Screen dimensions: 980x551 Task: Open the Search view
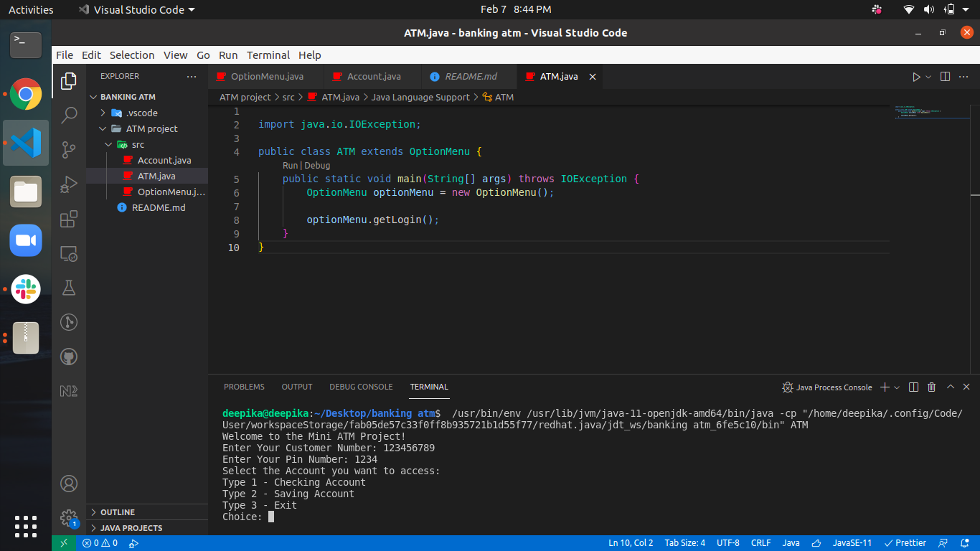tap(68, 115)
